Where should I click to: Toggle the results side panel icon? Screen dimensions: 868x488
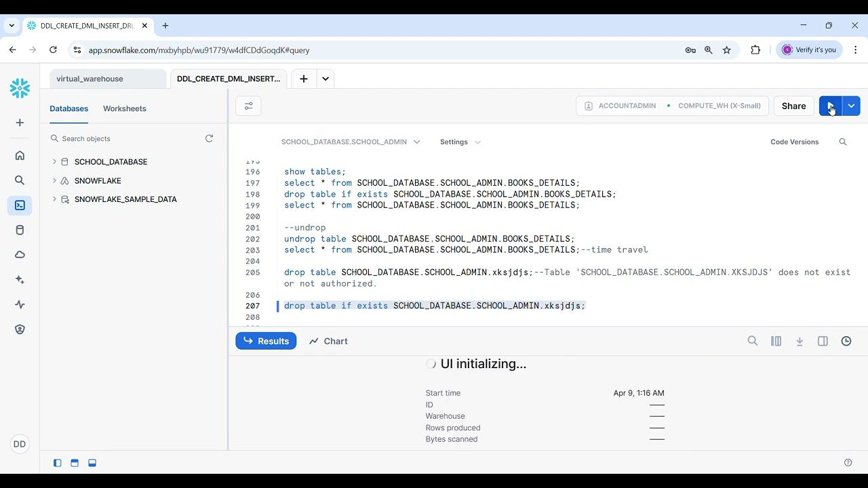[823, 341]
